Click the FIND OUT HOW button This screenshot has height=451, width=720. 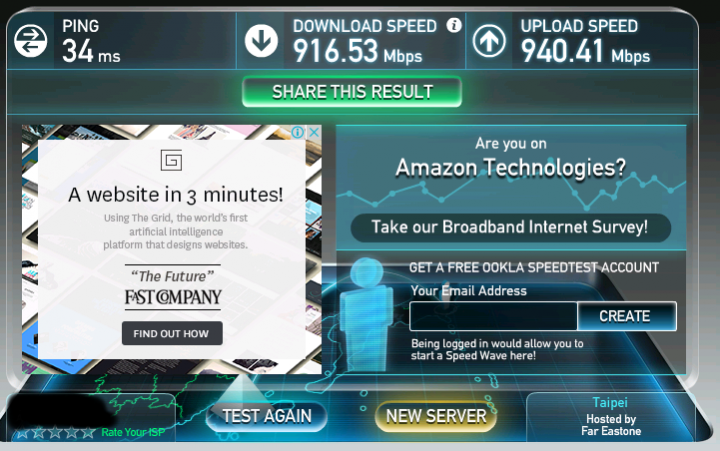click(x=172, y=333)
